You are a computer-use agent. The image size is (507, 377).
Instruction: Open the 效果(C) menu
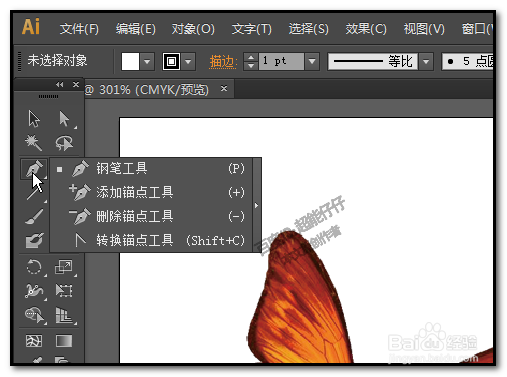pyautogui.click(x=366, y=29)
